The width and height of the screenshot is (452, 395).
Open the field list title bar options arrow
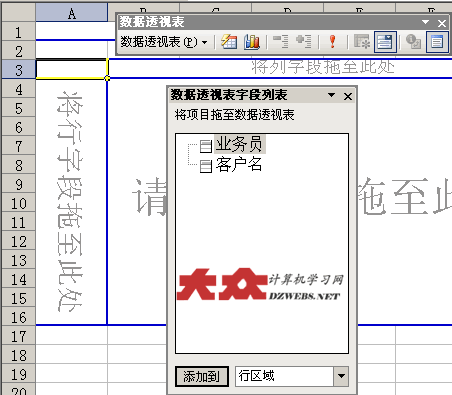[x=331, y=95]
